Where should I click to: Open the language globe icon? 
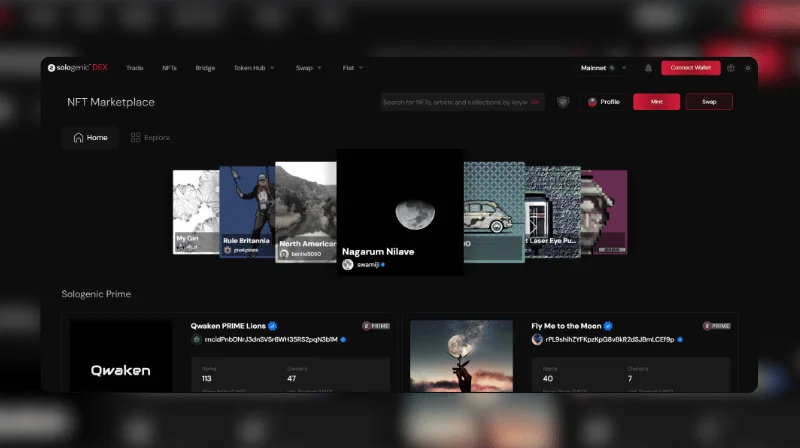[x=731, y=68]
